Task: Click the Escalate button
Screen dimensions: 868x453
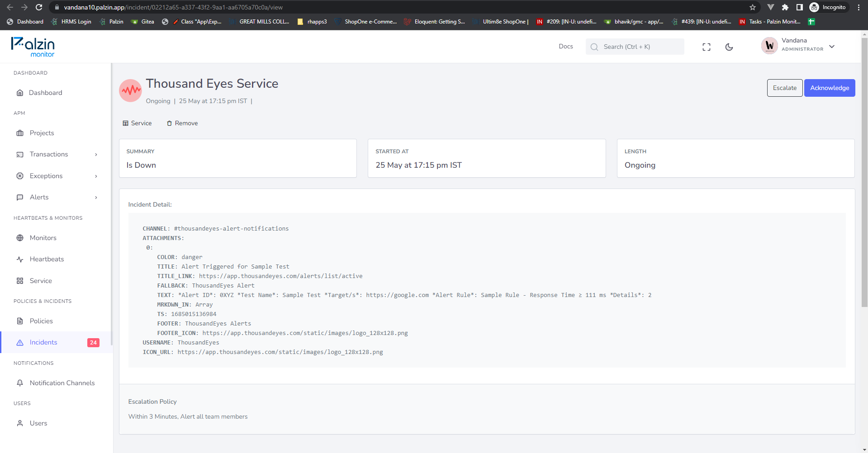Action: pyautogui.click(x=785, y=88)
